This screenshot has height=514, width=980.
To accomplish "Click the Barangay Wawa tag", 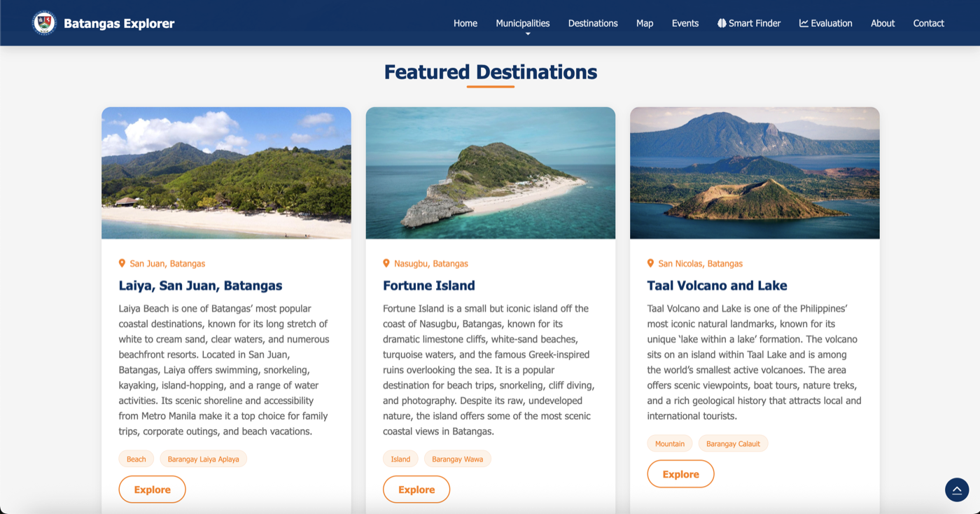I will pos(457,459).
